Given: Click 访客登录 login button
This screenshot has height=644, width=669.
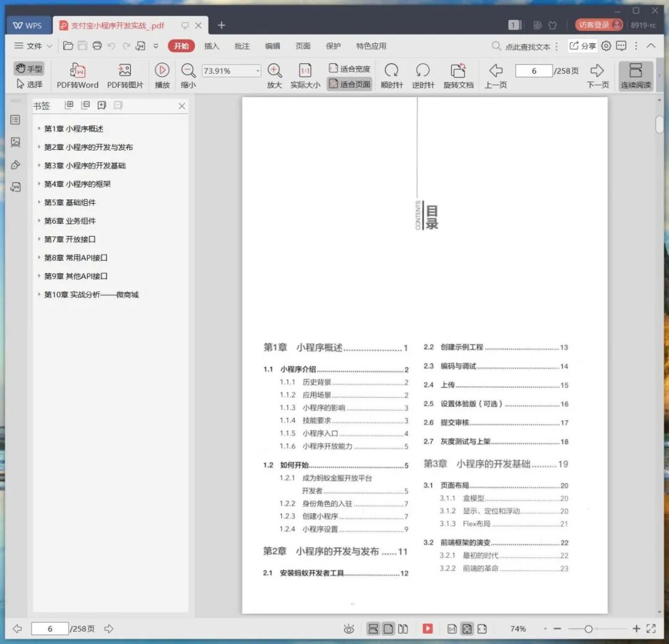Looking at the screenshot, I should [x=599, y=25].
